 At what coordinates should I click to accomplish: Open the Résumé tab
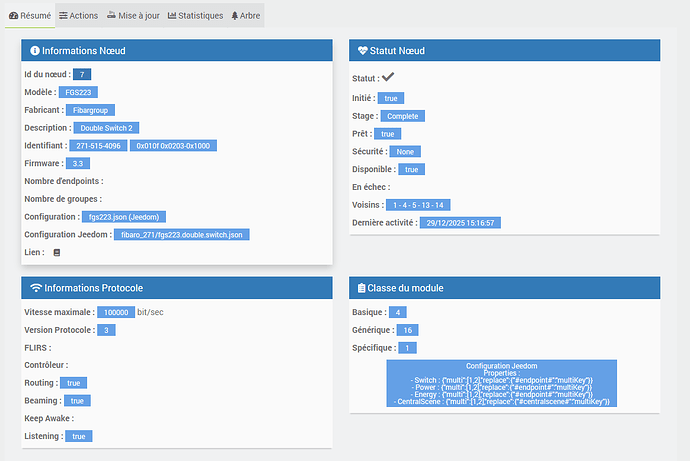(30, 15)
